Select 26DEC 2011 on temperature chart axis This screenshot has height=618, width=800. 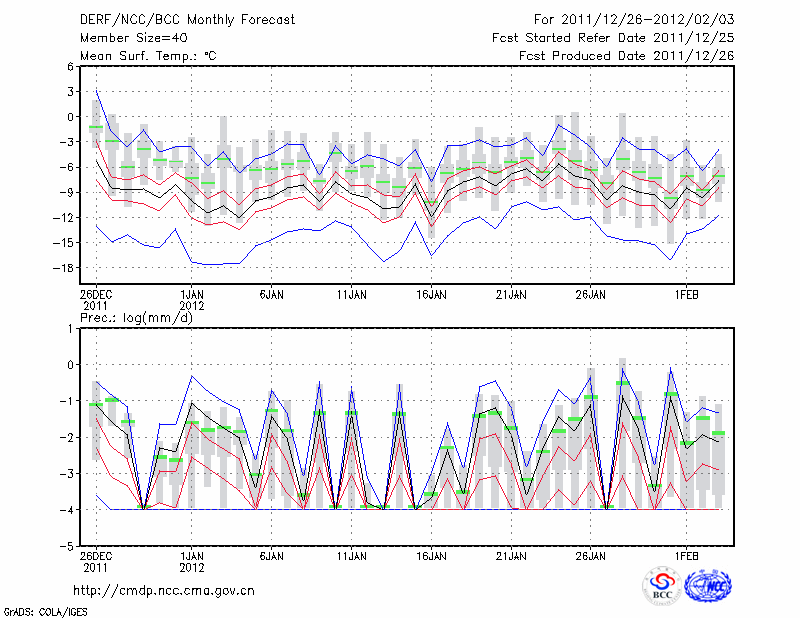pos(96,301)
